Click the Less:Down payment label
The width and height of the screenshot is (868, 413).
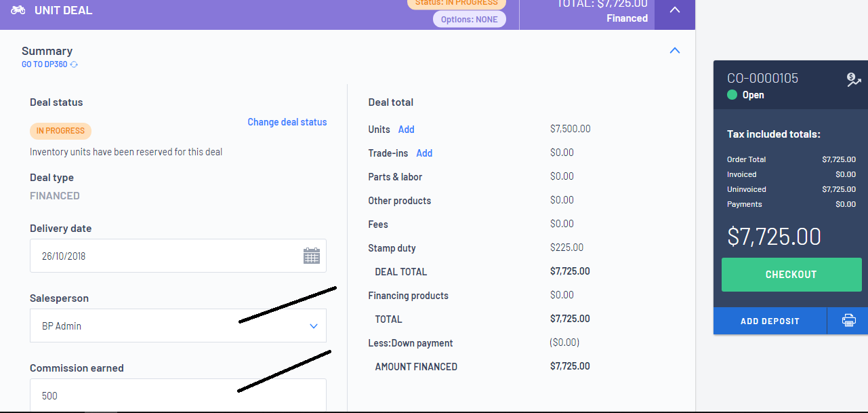click(x=411, y=343)
